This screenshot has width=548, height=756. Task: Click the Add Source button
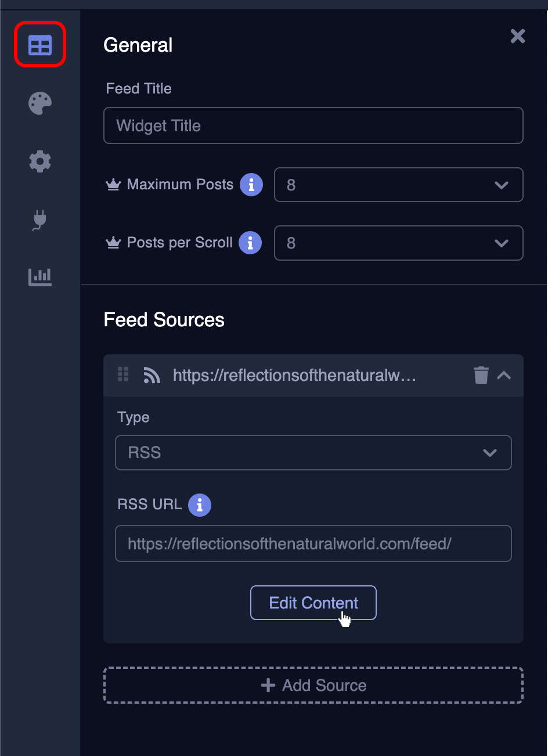coord(313,685)
